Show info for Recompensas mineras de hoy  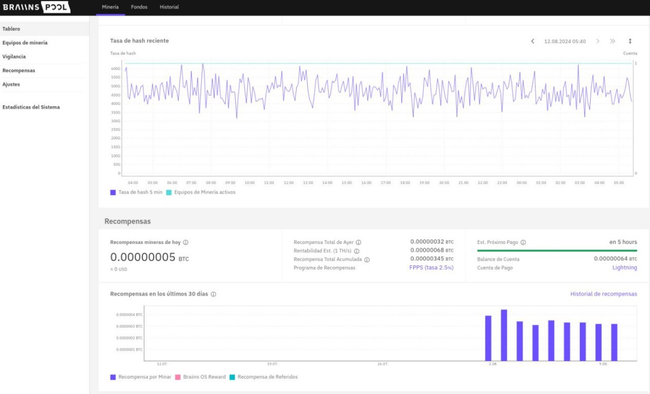point(186,242)
